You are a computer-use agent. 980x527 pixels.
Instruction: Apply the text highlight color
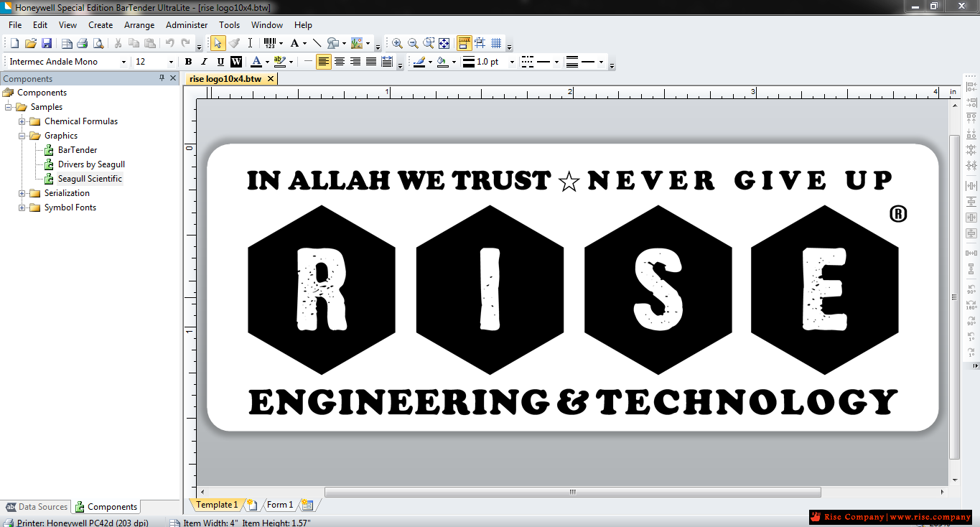[279, 62]
